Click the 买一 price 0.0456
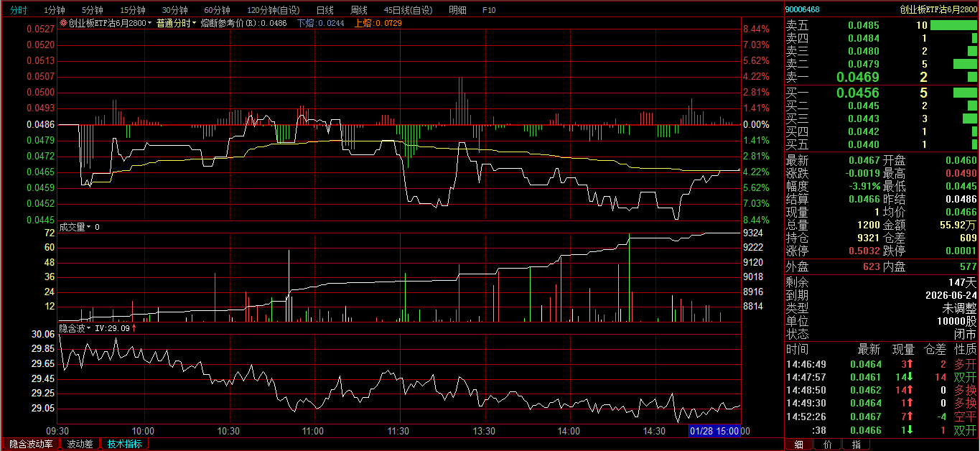The height and width of the screenshot is (451, 980). point(857,93)
